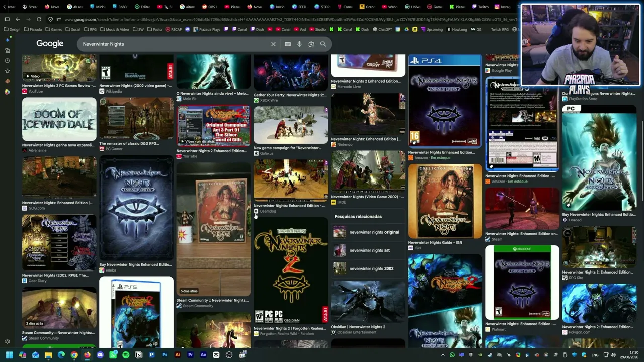
Task: Launch After Effects from the taskbar
Action: [x=203, y=355]
